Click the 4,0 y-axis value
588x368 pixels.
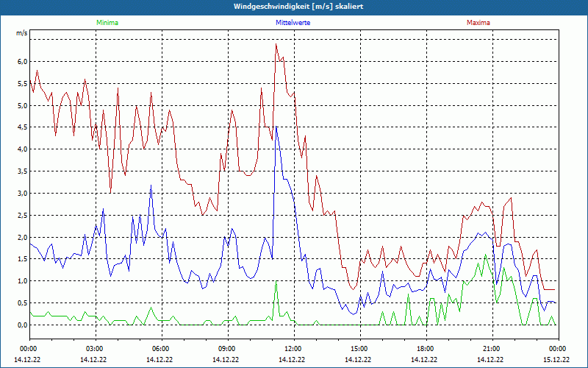click(23, 149)
